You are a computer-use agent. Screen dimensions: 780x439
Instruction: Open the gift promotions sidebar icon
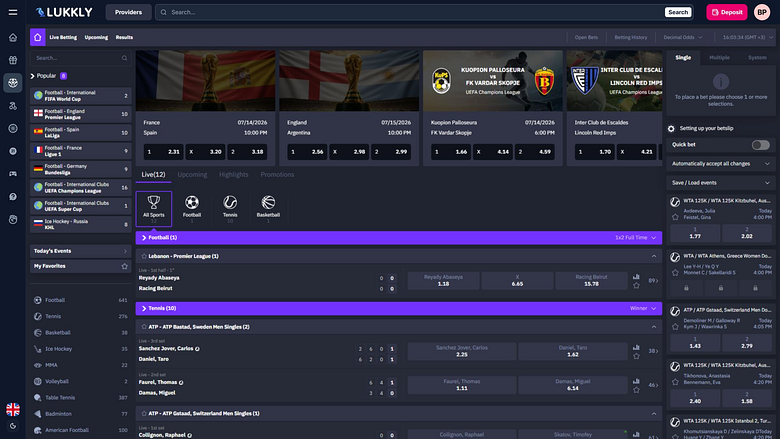[x=13, y=60]
